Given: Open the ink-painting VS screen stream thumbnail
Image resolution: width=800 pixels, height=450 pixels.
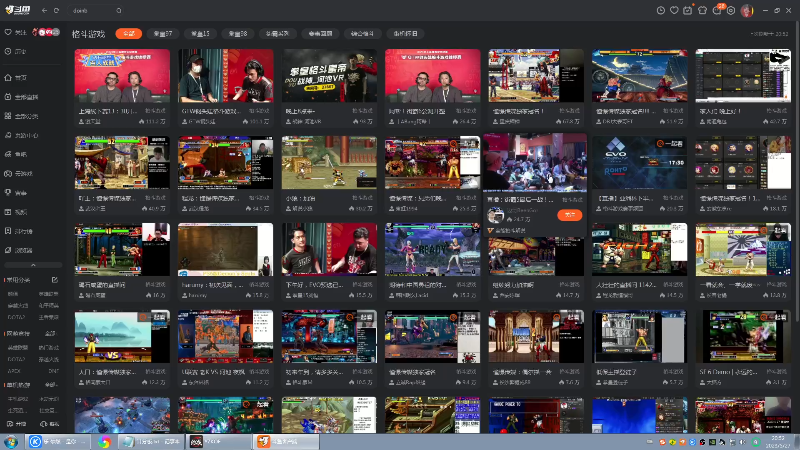Looking at the screenshot, I should coord(122,337).
